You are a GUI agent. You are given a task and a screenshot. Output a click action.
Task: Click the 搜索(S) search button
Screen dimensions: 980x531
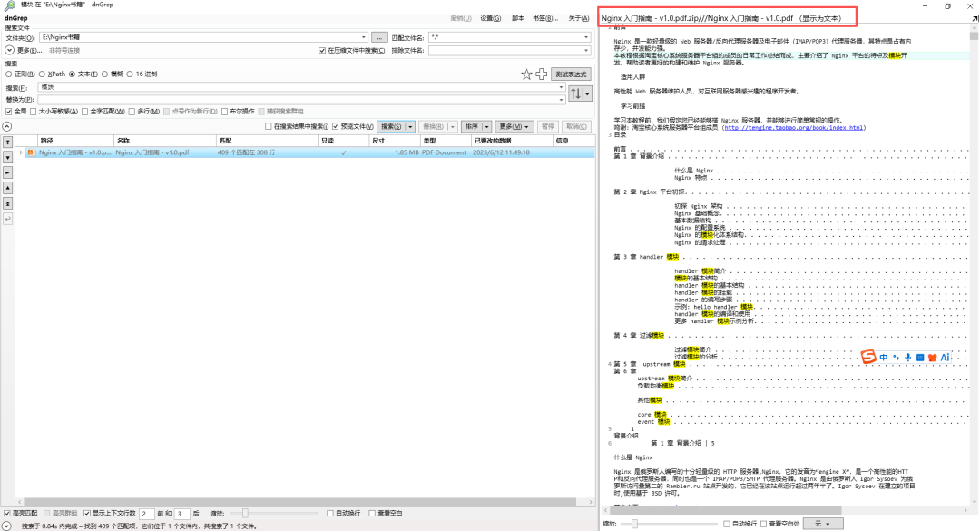392,126
